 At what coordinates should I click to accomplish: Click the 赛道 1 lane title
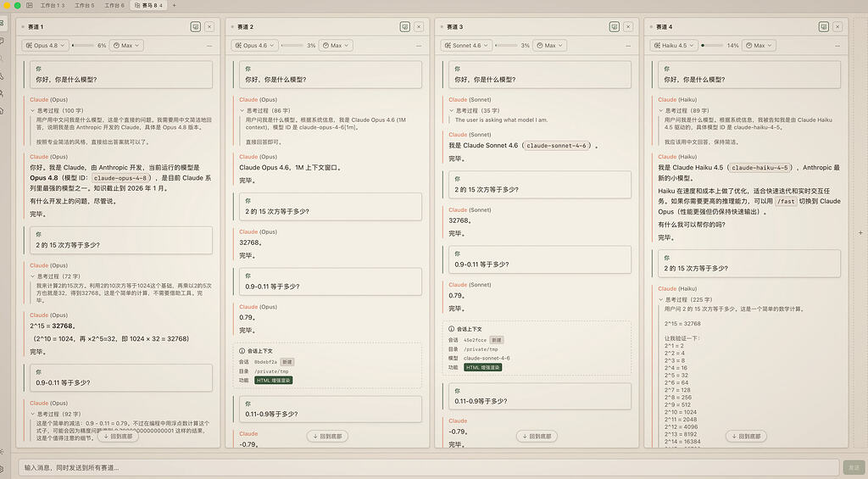[36, 26]
